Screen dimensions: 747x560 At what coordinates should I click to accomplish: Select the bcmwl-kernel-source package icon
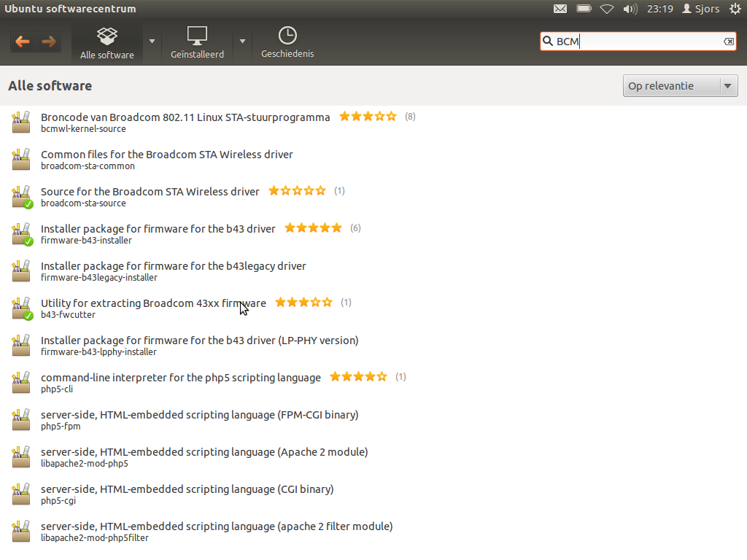point(21,122)
